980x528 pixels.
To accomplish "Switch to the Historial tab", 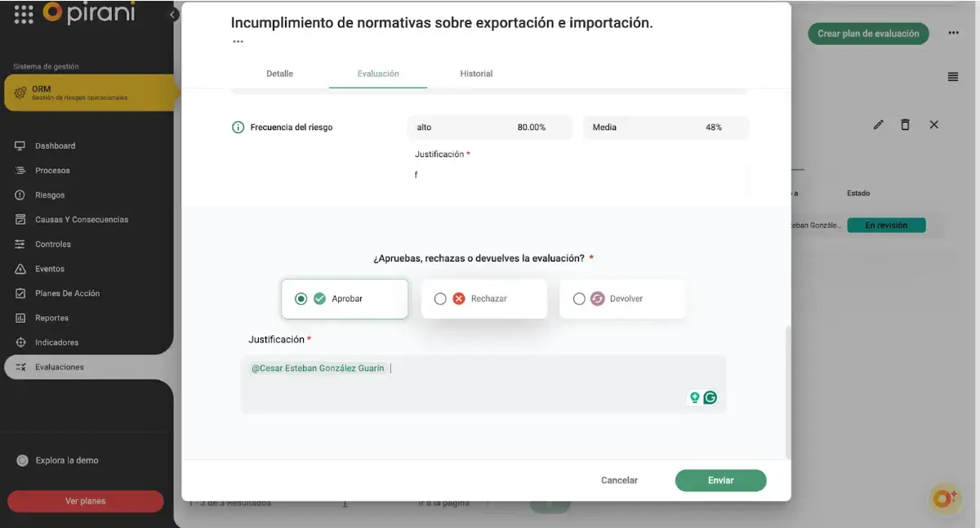I will [476, 74].
